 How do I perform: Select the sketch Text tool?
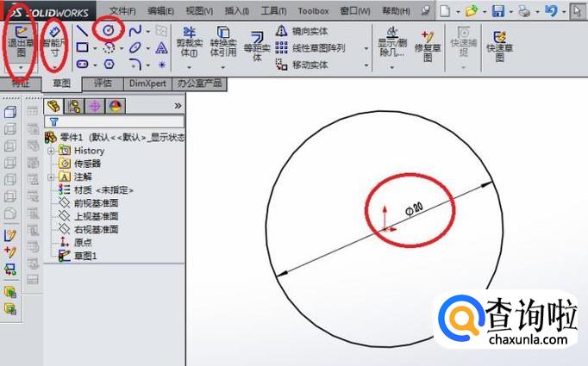pos(161,47)
